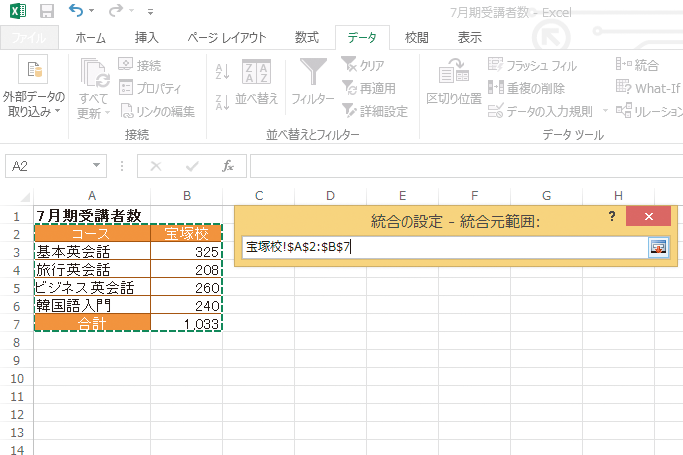Open the Name Box dropdown arrow
This screenshot has height=455, width=683.
tap(97, 166)
